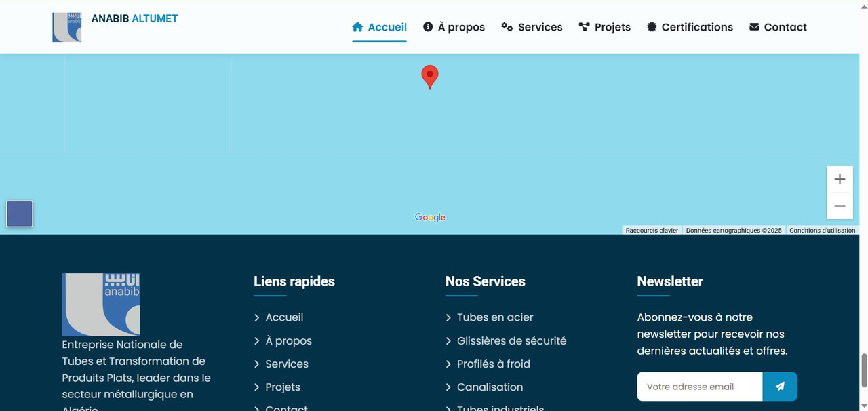Click the Nos Services heading
The height and width of the screenshot is (411, 868).
coord(486,281)
